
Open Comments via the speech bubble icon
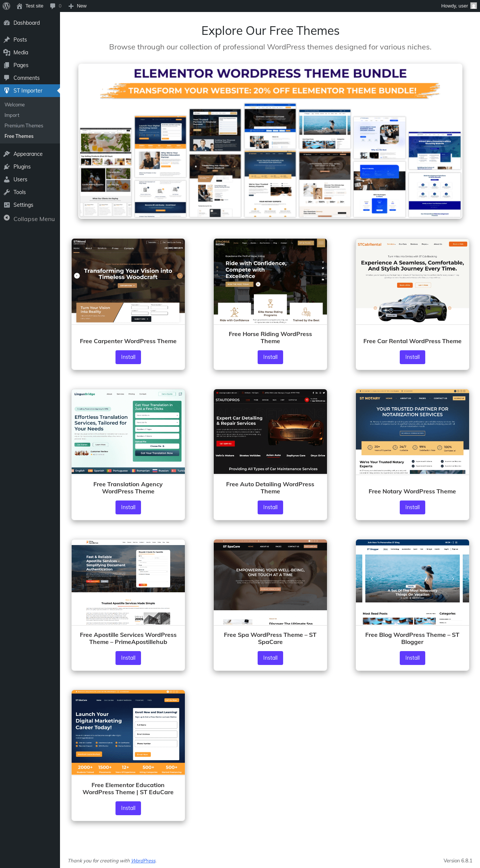7,78
